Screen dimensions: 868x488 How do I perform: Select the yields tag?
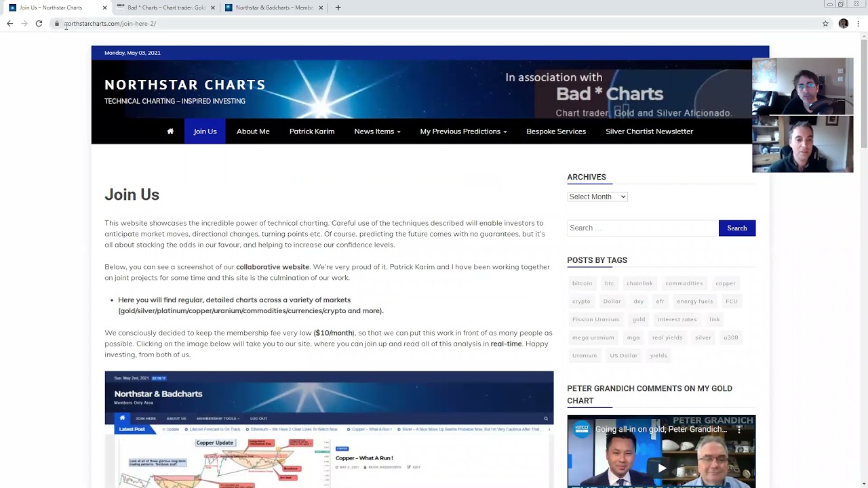658,355
